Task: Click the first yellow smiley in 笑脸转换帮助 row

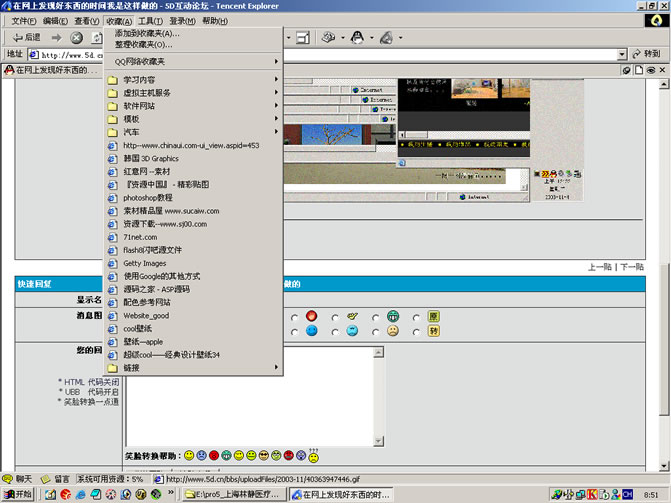Action: coord(189,456)
